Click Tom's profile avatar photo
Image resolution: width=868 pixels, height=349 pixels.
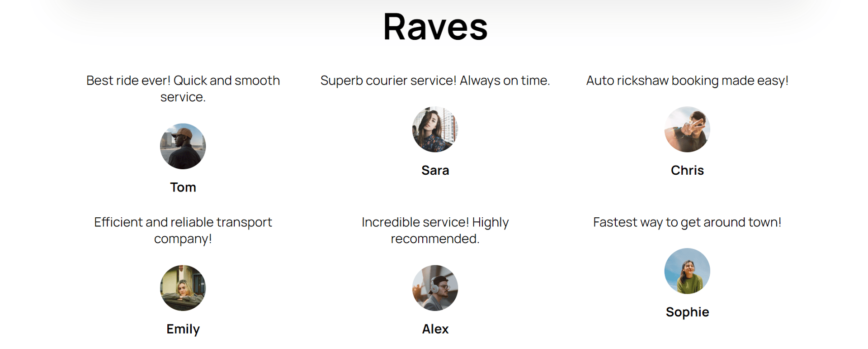pos(183,146)
